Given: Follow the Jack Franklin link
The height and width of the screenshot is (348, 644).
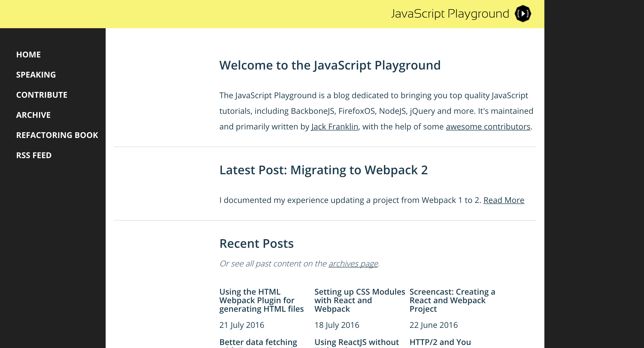Looking at the screenshot, I should click(x=335, y=126).
